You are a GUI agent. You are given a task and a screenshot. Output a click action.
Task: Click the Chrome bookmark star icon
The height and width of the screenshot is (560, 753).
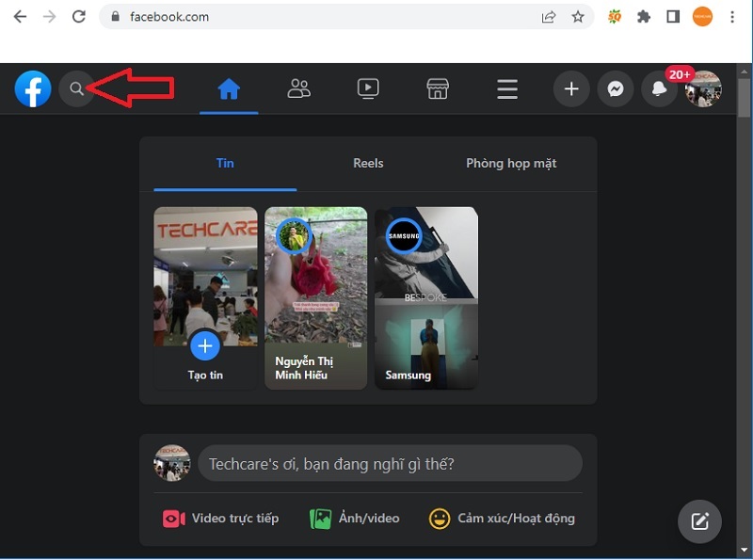(x=578, y=17)
